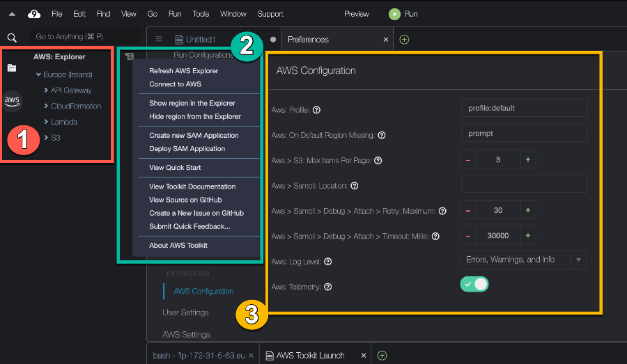This screenshot has height=364, width=627.
Task: Open the AWS Toolkit sidebar icon
Action: [12, 101]
